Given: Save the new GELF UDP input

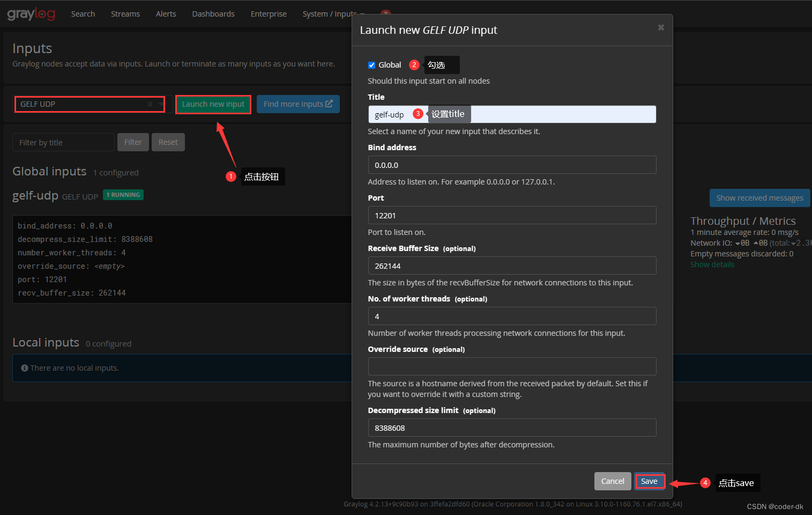Looking at the screenshot, I should point(649,481).
